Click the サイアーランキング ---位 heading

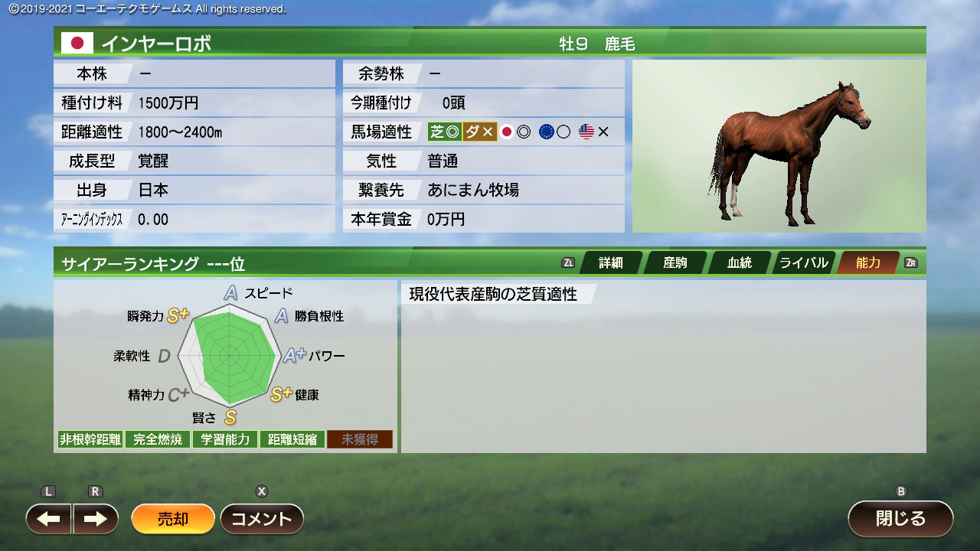coord(153,264)
